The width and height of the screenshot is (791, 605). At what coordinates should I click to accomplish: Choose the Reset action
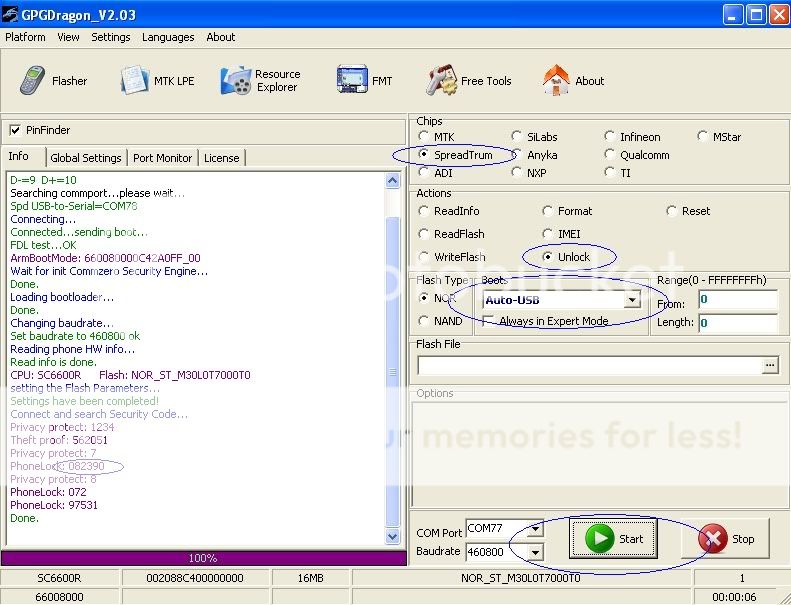point(671,211)
